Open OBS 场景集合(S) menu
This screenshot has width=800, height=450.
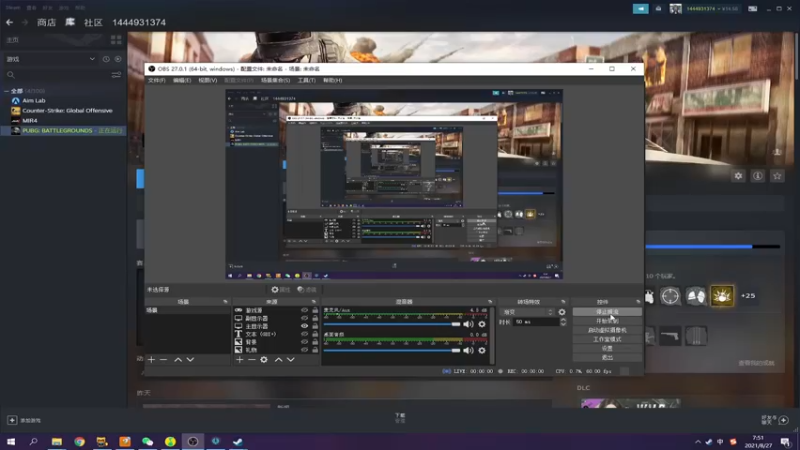click(x=276, y=81)
